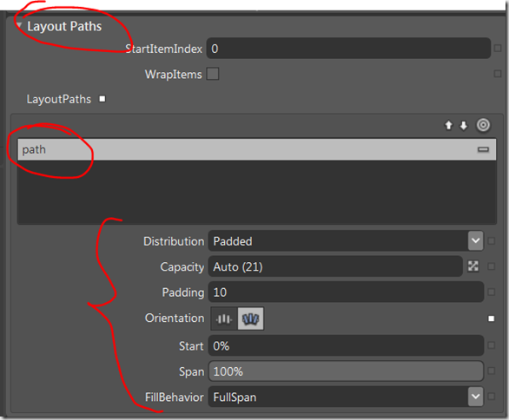Open the LayoutPaths advanced options square
The image size is (509, 420).
click(x=102, y=99)
